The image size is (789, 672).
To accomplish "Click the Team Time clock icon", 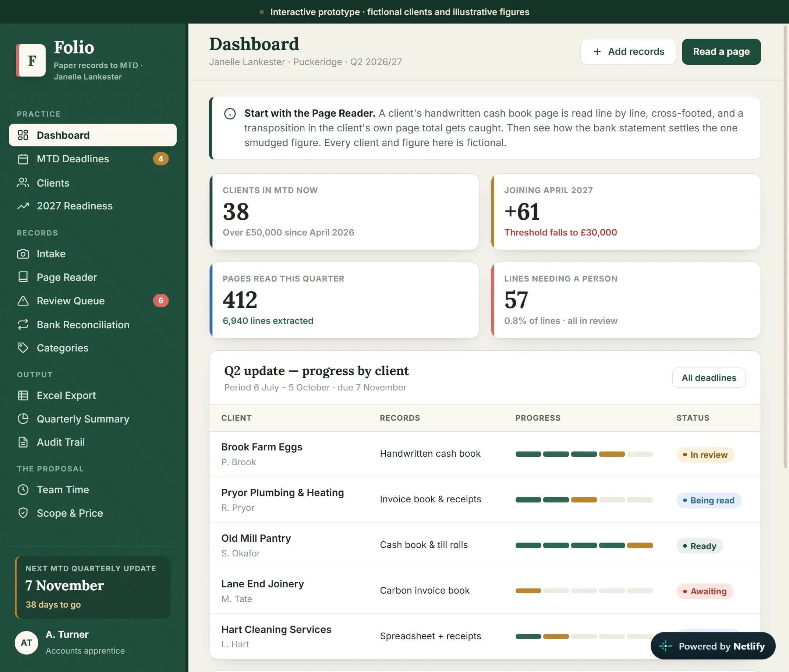I will pos(23,489).
